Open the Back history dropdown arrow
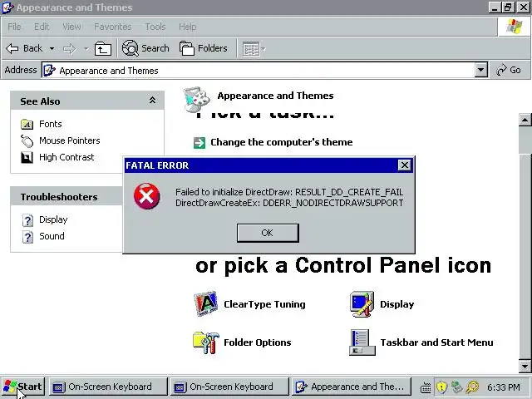The image size is (532, 399). point(52,48)
